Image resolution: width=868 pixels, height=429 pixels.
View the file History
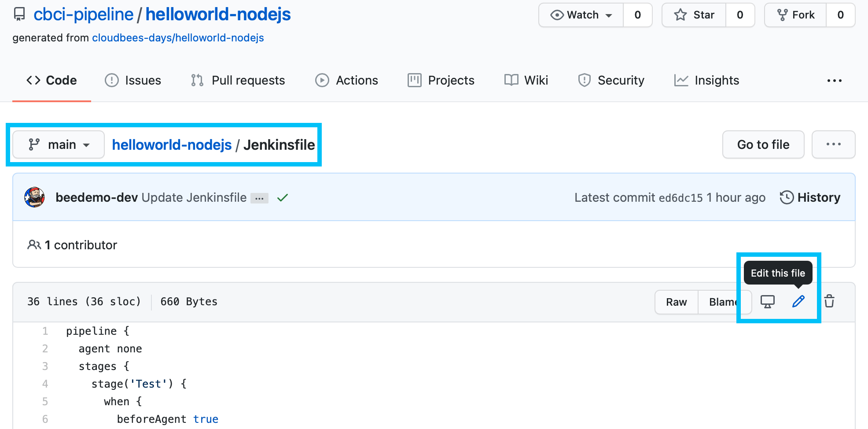(x=810, y=198)
